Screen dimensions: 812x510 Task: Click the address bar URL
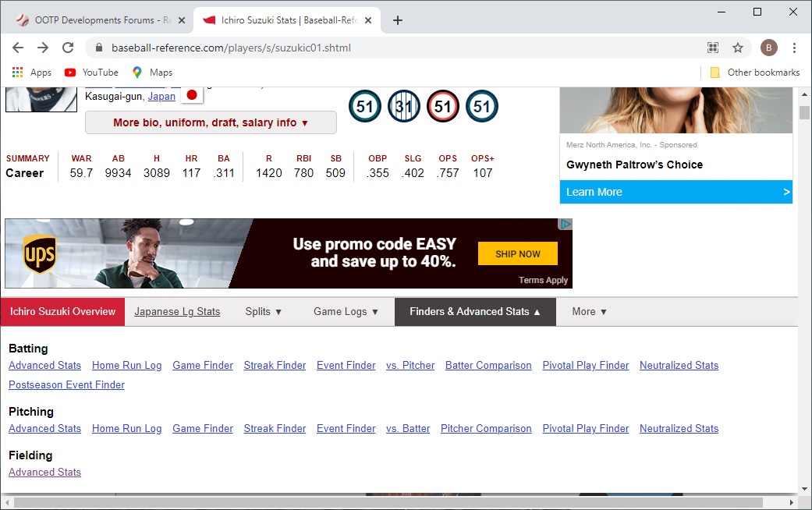[x=231, y=48]
